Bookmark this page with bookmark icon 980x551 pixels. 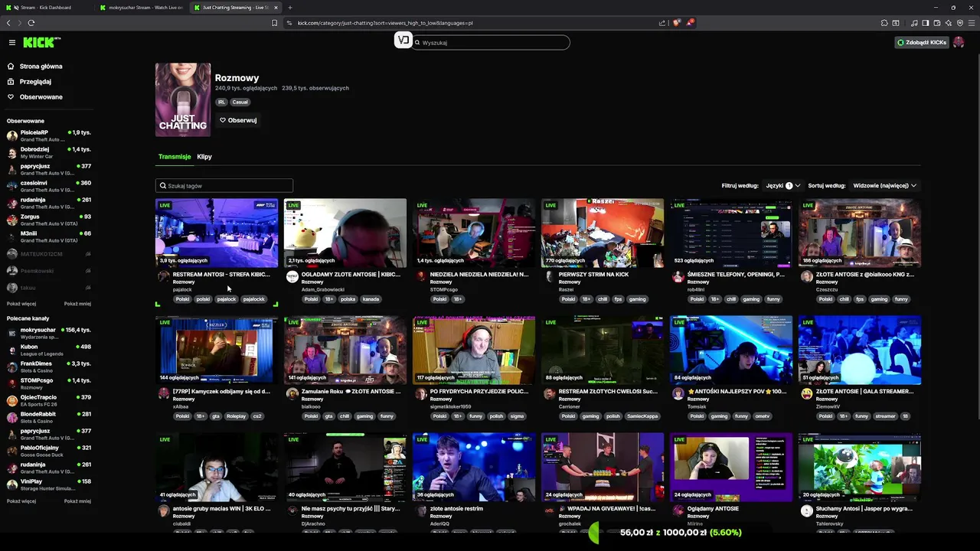click(274, 23)
